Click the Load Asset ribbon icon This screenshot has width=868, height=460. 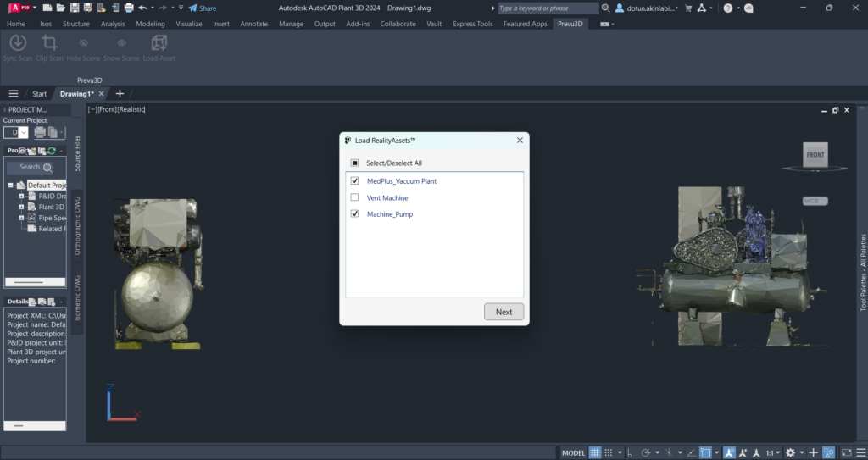coord(159,43)
